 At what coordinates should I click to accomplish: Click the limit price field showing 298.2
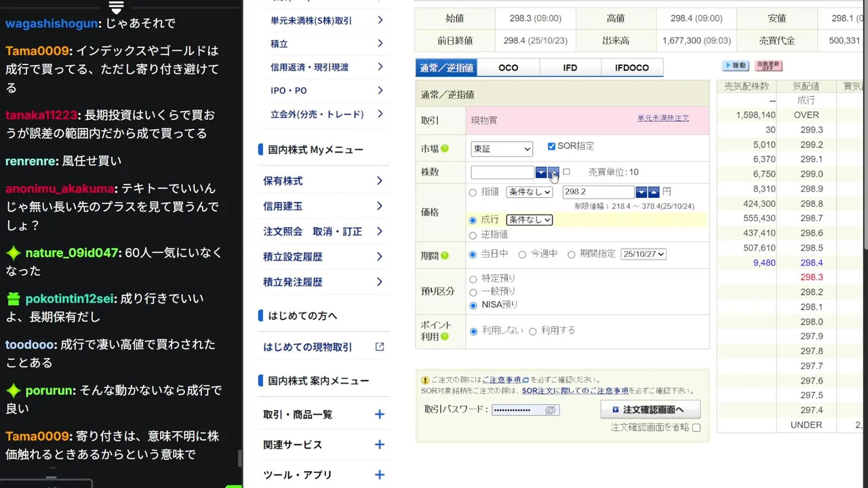[598, 192]
